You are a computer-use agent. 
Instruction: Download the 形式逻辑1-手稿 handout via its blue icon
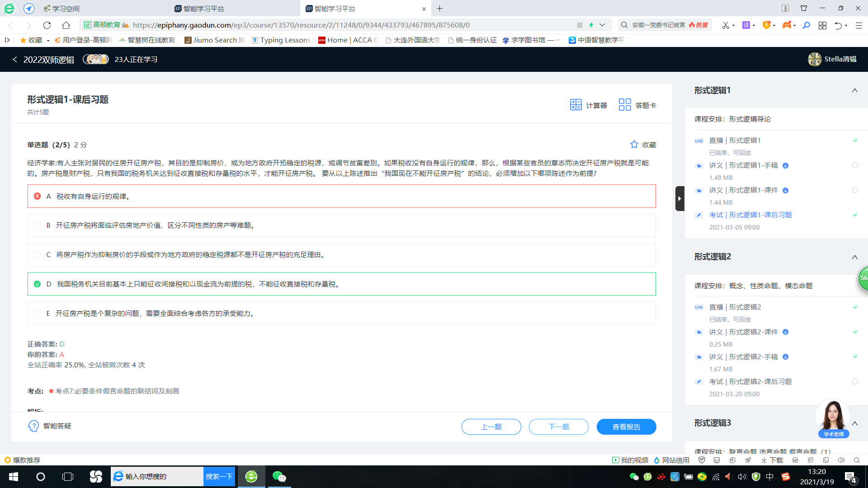[x=786, y=165]
